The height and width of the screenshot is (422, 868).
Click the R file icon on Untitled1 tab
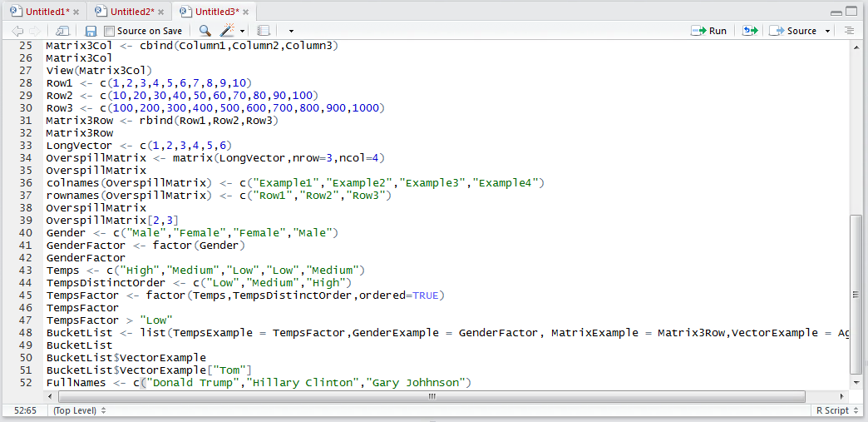click(17, 12)
